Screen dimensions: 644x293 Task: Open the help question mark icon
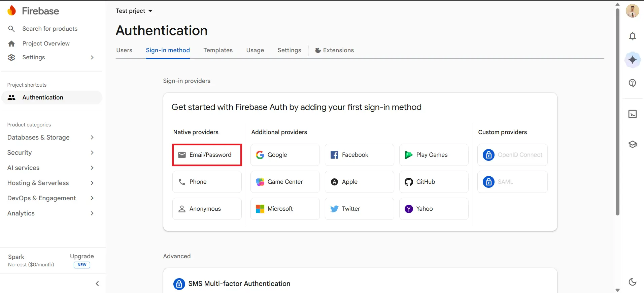point(633,83)
